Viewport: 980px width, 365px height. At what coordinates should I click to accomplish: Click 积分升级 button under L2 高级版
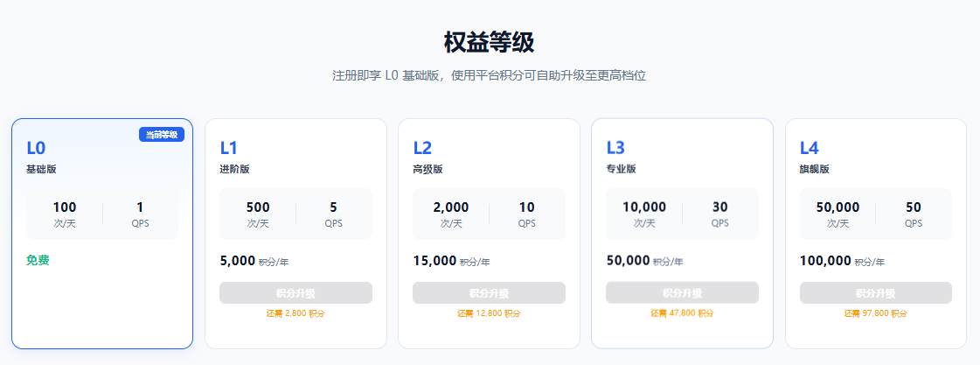489,293
